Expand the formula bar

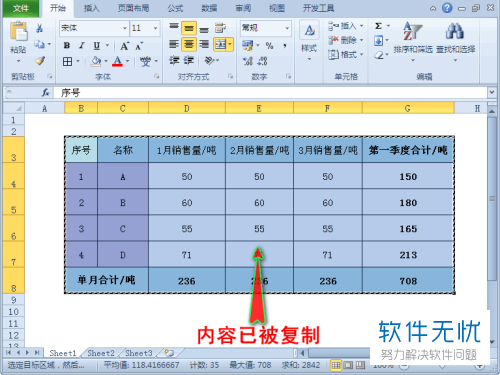tap(492, 92)
